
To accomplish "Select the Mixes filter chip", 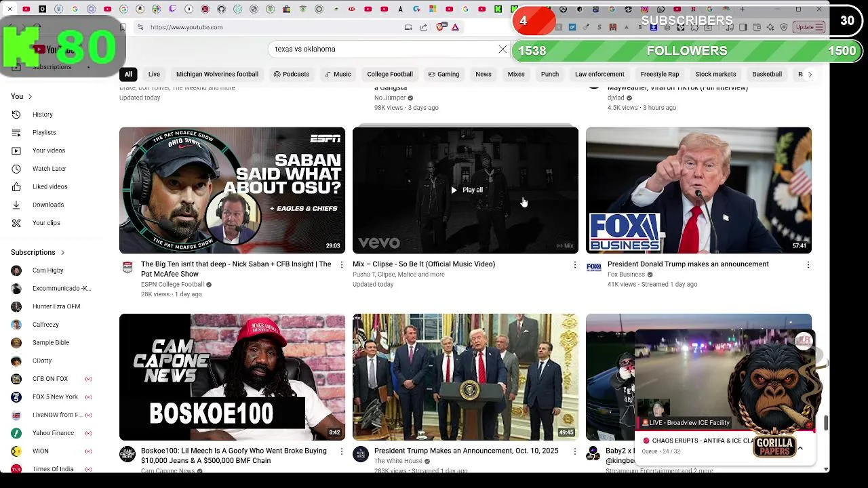I will point(516,75).
